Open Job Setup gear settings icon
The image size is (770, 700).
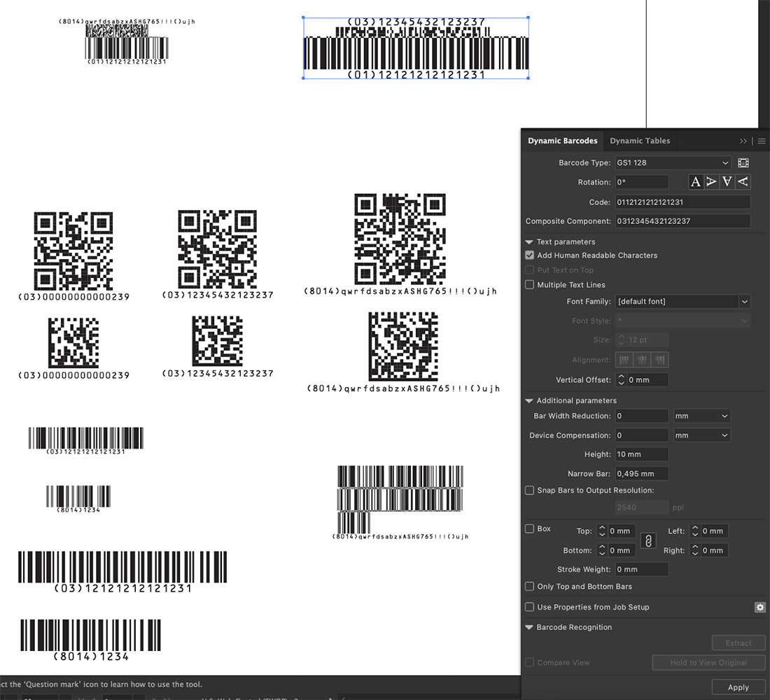click(760, 608)
